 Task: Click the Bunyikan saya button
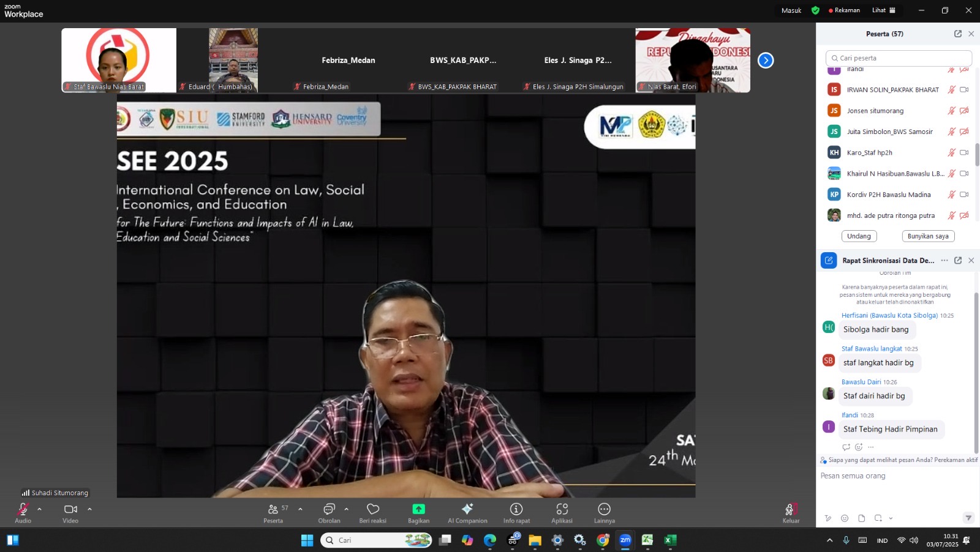[928, 236]
